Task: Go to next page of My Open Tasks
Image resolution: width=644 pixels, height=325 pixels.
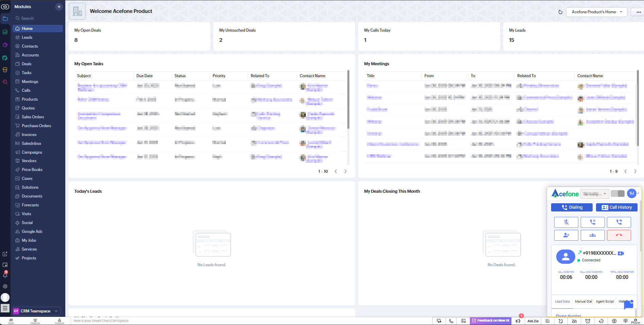Action: click(345, 171)
